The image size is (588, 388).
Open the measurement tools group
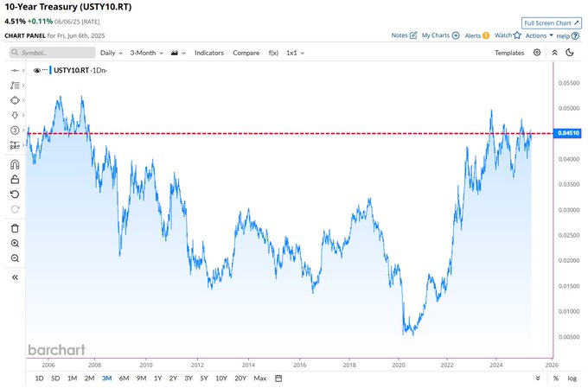[x=15, y=145]
